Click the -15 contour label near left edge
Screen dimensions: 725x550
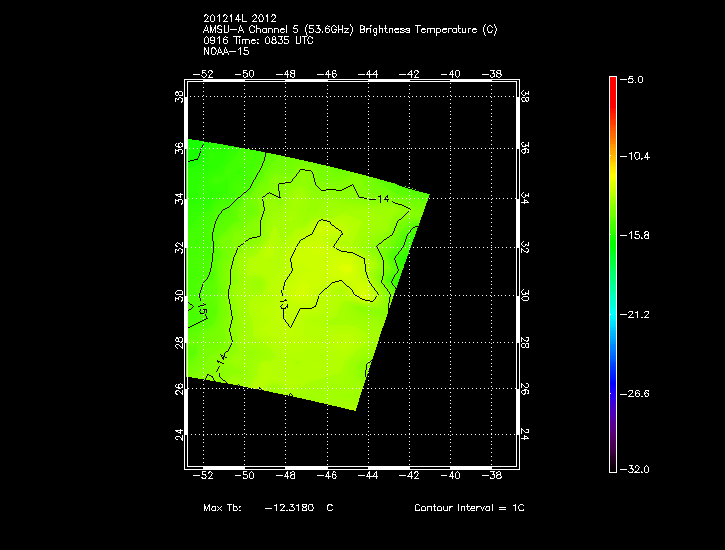(x=202, y=314)
